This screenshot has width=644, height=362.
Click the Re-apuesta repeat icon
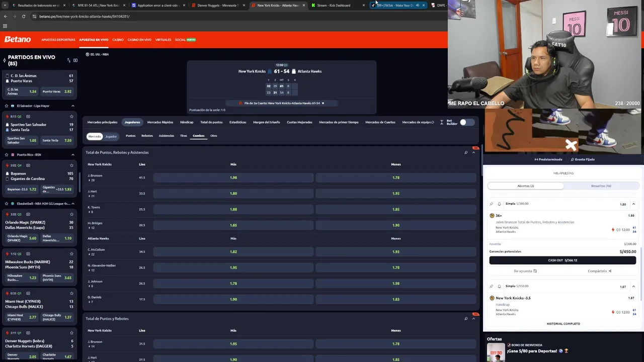point(535,271)
